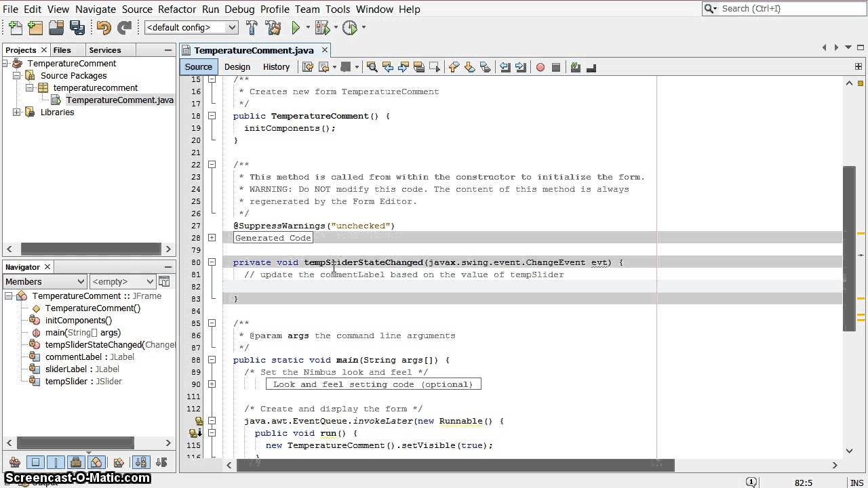Toggle Rectangular Selection in editor toolbar
Viewport: 868px width, 488px height.
tap(435, 67)
